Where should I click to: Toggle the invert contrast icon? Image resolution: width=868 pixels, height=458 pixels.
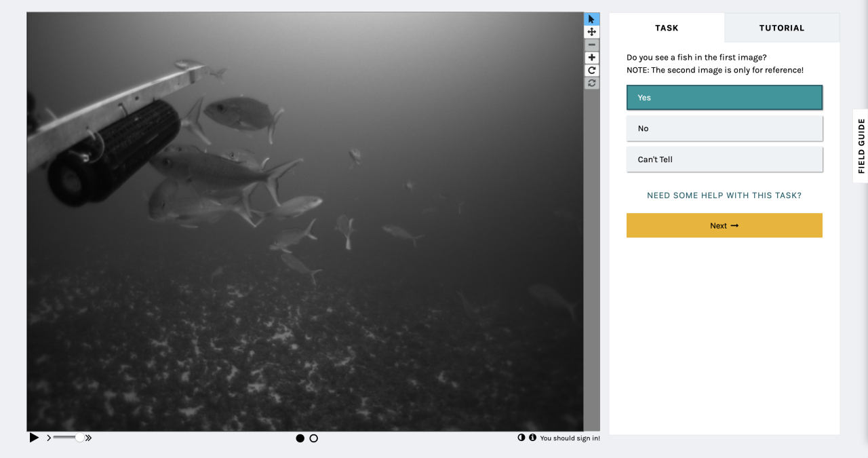coord(521,438)
